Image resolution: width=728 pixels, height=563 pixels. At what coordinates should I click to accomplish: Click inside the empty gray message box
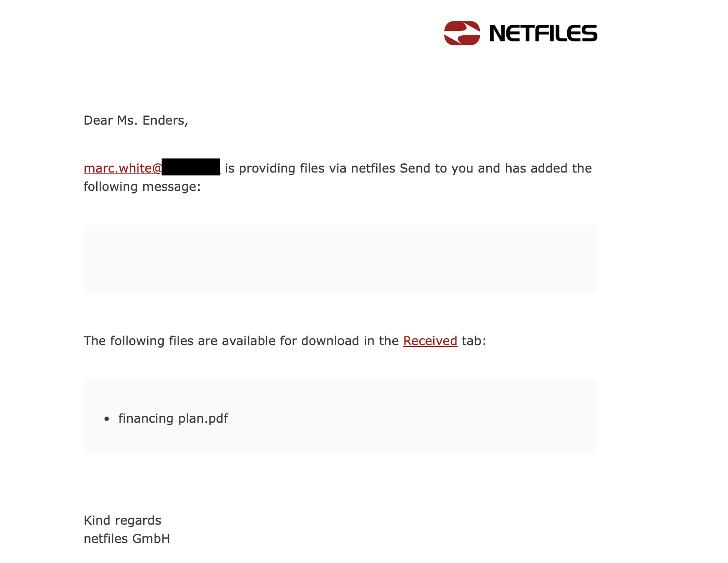[x=340, y=258]
